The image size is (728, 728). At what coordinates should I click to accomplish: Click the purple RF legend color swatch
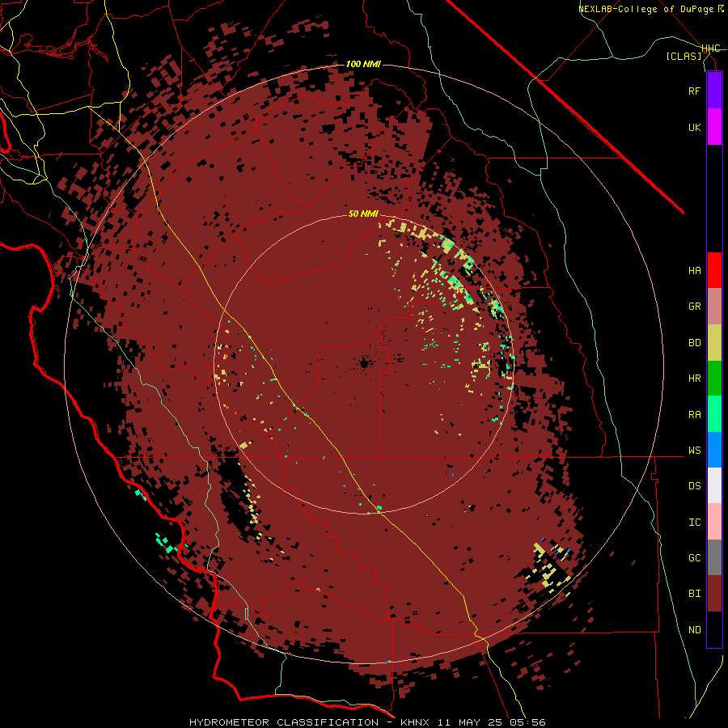pyautogui.click(x=714, y=91)
